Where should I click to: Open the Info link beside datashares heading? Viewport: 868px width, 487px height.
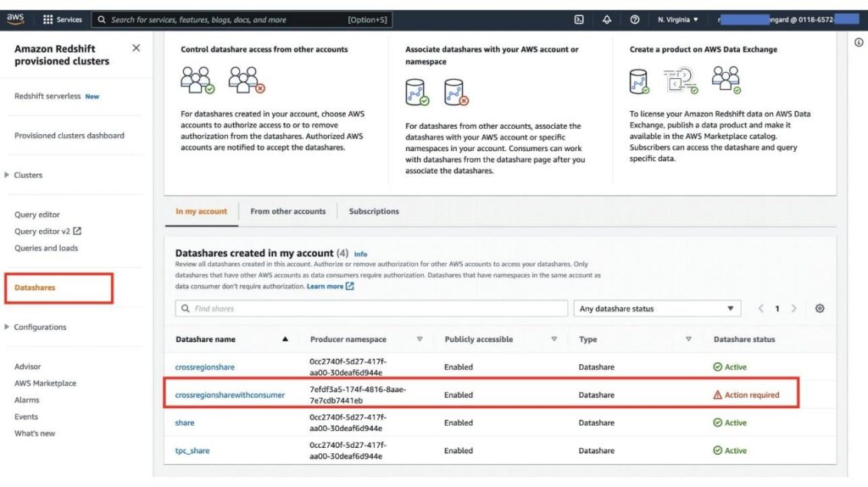coord(360,254)
